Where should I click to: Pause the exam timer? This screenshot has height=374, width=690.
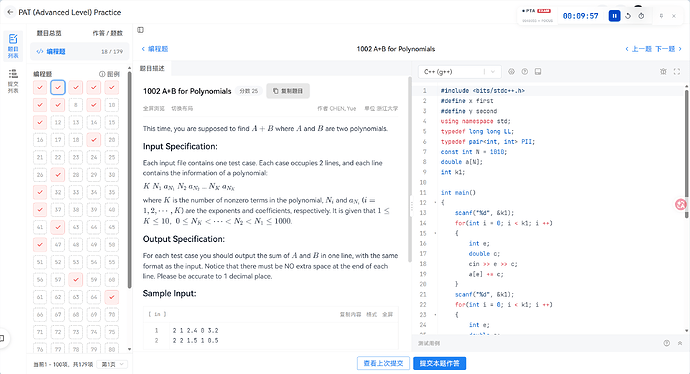coord(614,16)
